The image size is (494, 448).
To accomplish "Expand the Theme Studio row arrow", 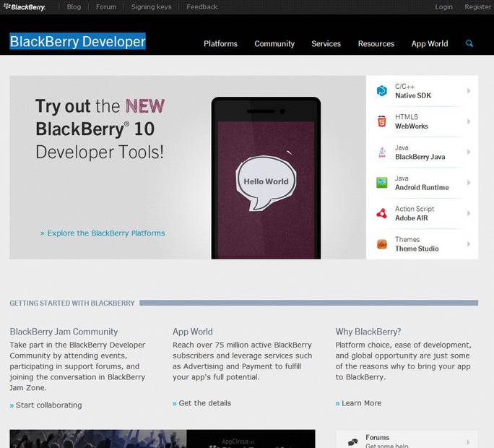I will pos(469,244).
